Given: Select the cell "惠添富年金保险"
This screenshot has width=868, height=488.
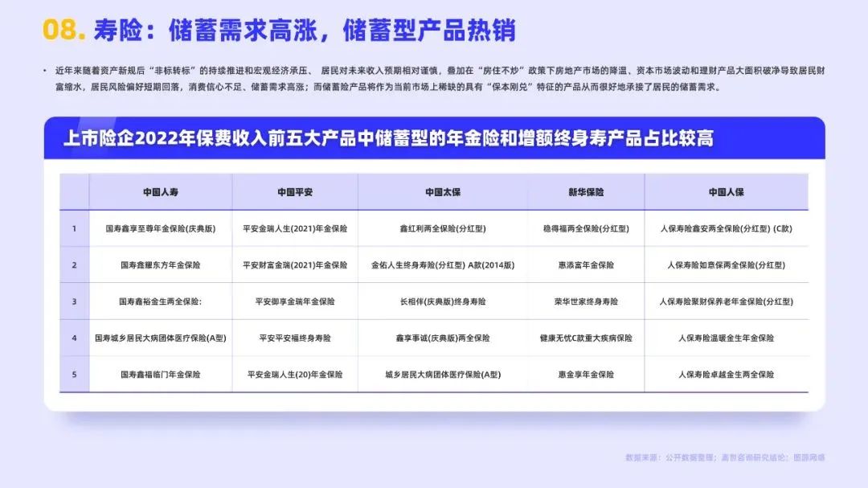Looking at the screenshot, I should click(586, 265).
